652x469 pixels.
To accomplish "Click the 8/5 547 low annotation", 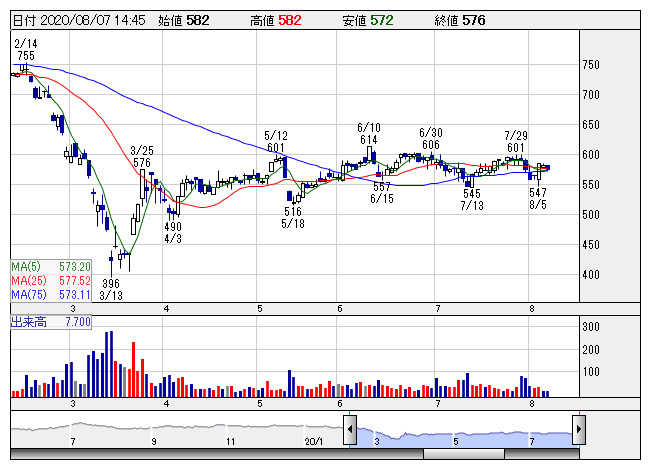I will coord(538,198).
